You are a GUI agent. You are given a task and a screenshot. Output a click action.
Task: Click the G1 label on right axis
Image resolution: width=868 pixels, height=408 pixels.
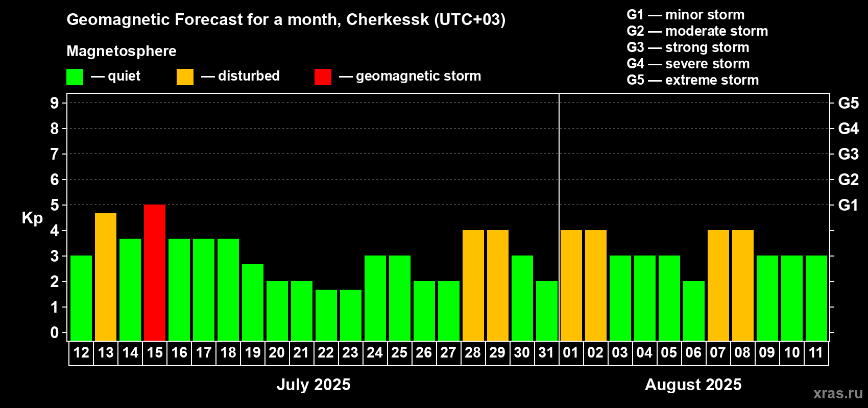pos(848,205)
